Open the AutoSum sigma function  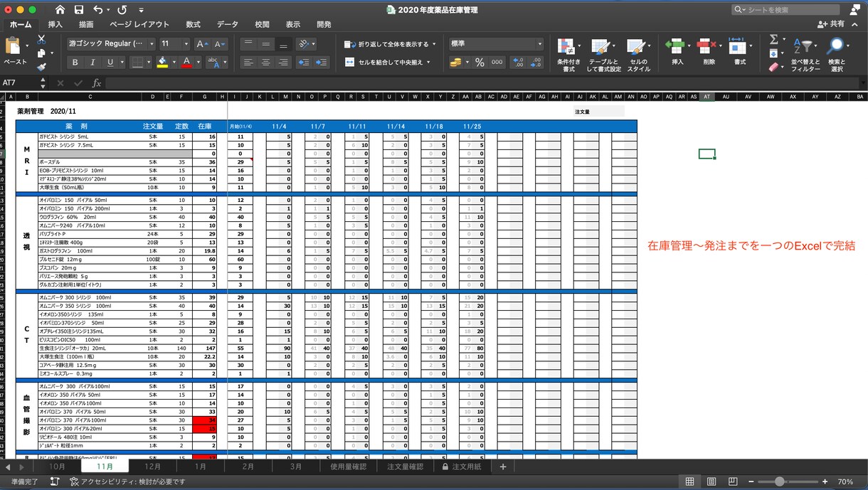[774, 39]
